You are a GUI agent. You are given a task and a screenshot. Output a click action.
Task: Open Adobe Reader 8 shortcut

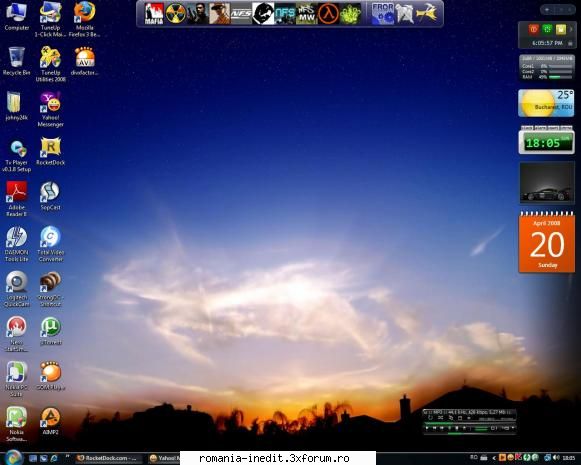(16, 199)
